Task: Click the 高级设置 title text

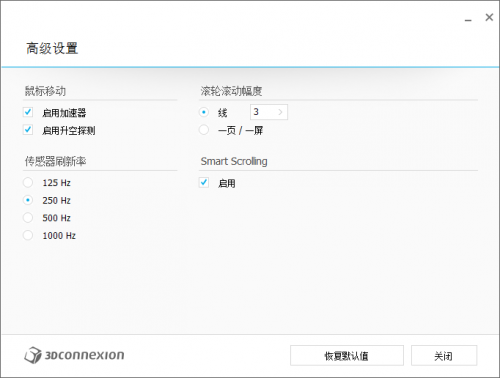Action: point(52,48)
